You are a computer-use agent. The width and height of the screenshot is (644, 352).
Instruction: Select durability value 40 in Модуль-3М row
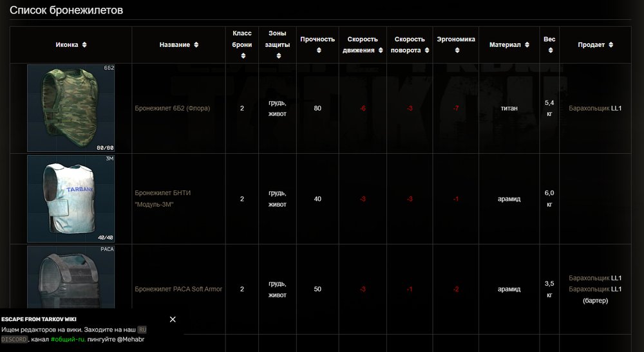[317, 199]
